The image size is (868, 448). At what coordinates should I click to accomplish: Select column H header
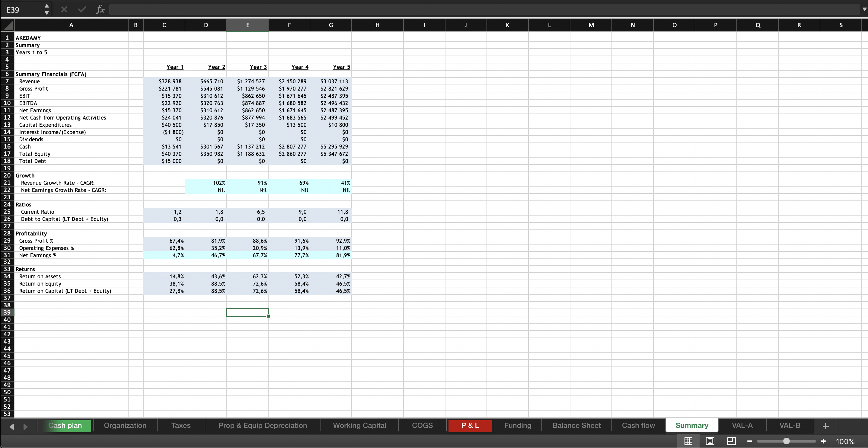tap(377, 25)
